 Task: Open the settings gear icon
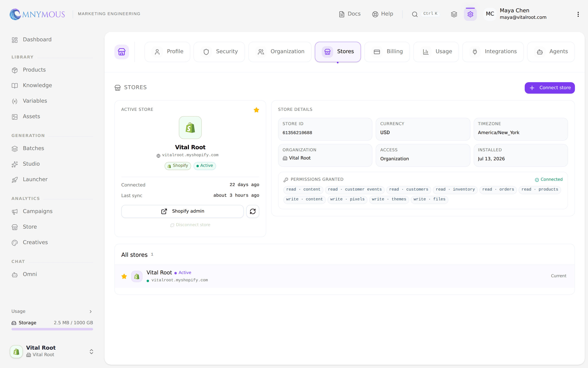coord(470,14)
